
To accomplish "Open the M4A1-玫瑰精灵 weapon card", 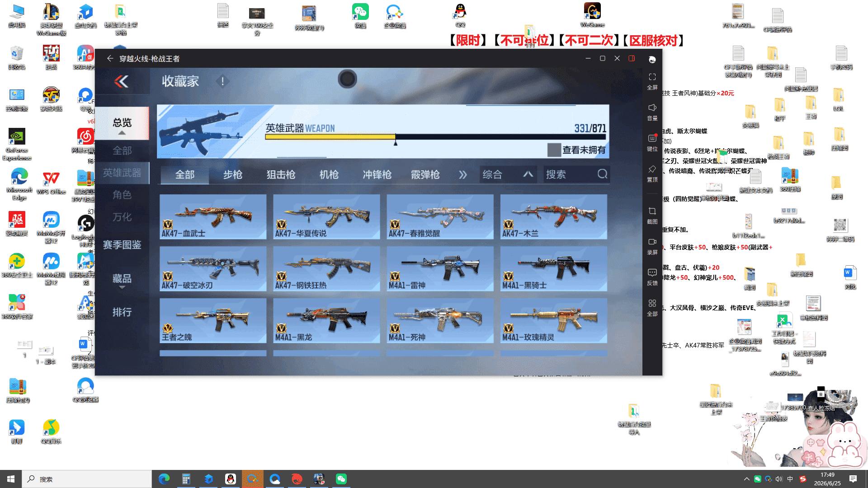I will pos(553,320).
